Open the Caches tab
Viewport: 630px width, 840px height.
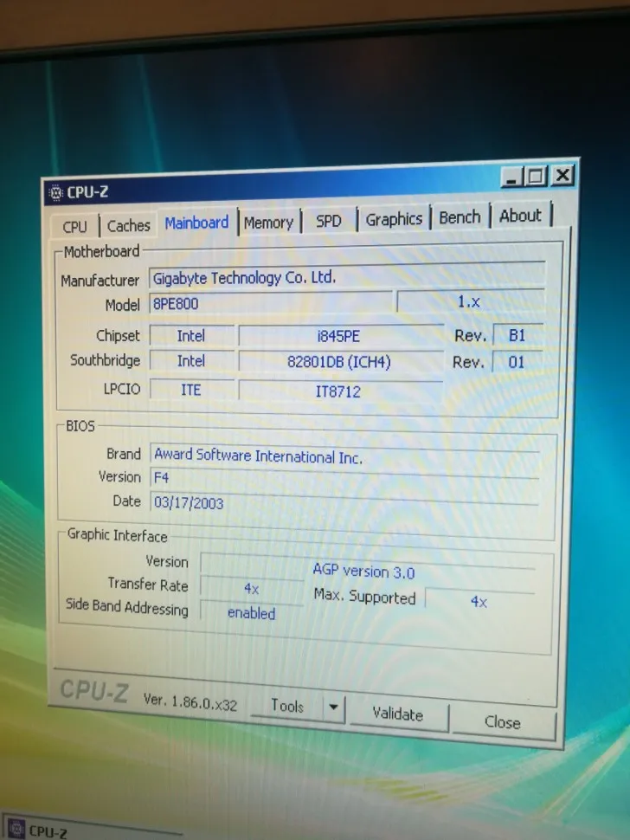pos(128,225)
